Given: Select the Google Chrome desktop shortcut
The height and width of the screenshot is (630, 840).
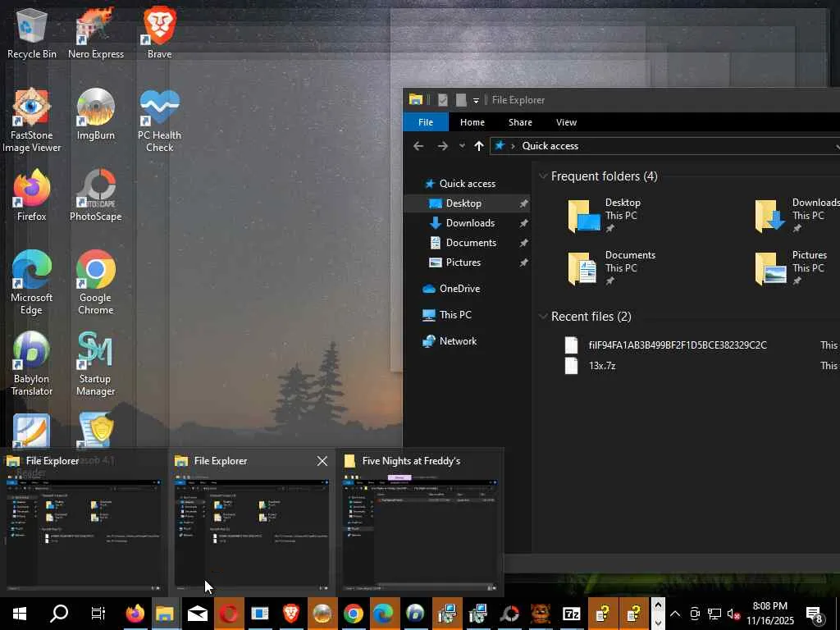Looking at the screenshot, I should tap(95, 282).
